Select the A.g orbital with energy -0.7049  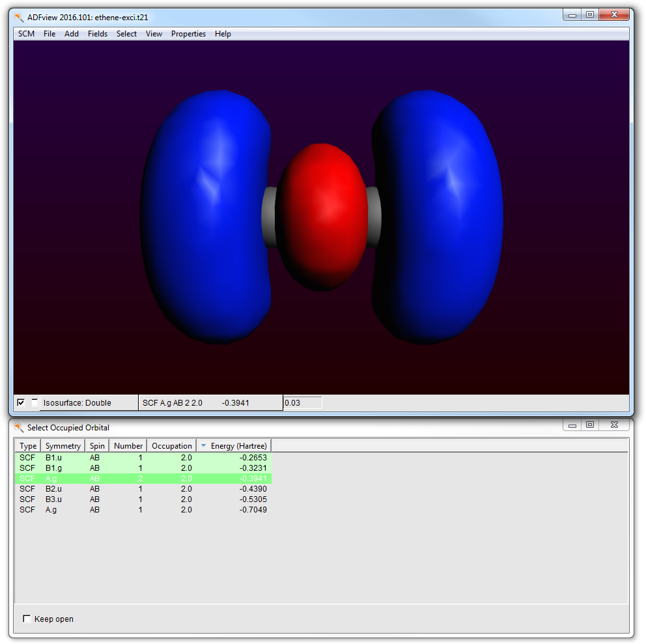pos(143,510)
